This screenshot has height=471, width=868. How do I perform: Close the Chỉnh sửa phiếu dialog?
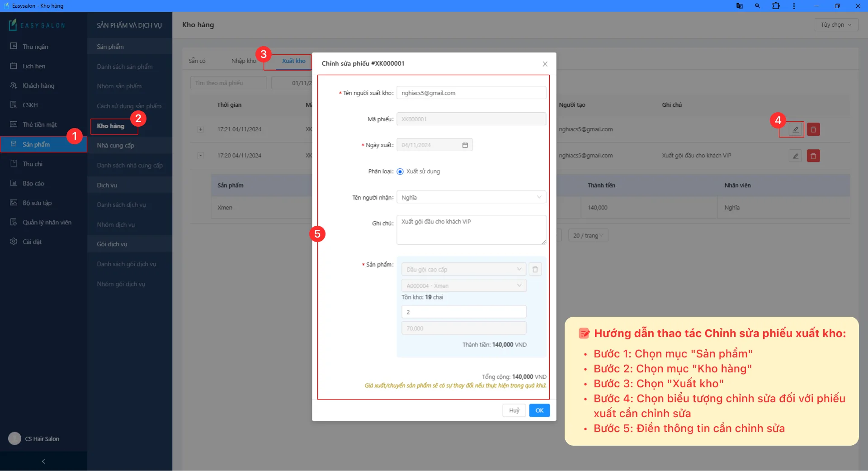point(545,64)
